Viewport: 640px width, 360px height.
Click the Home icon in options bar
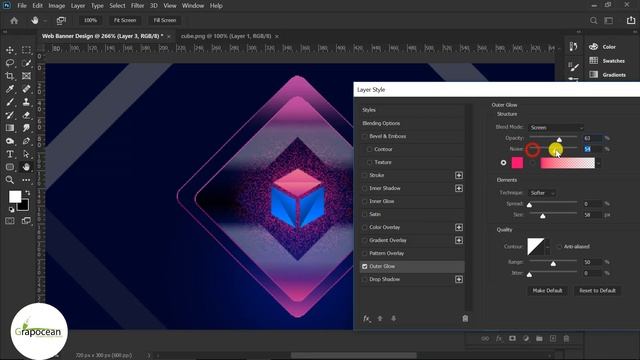coord(14,20)
